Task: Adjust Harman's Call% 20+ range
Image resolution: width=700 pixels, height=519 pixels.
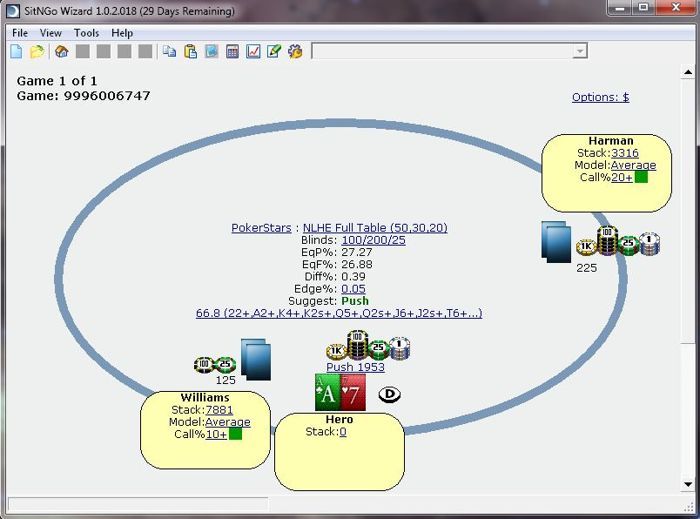Action: coord(621,177)
